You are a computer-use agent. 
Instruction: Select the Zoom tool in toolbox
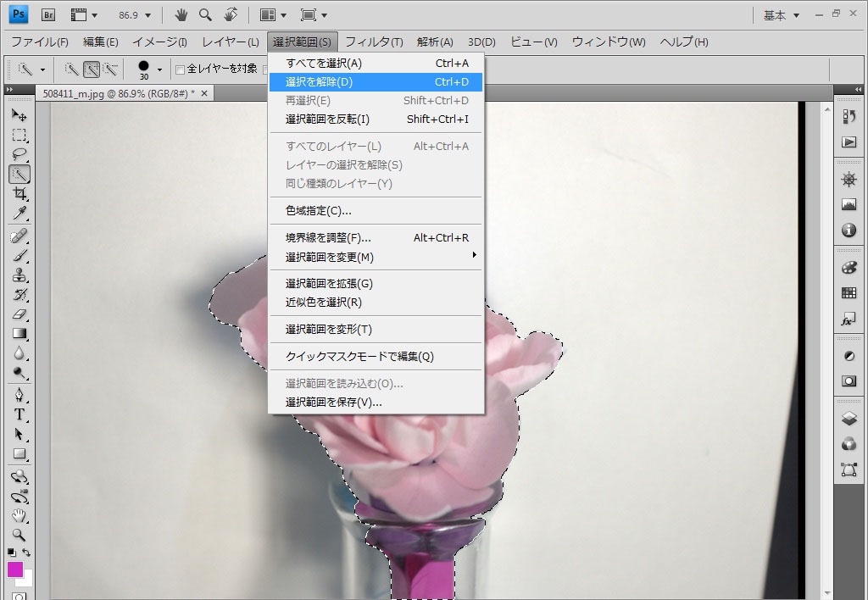pos(19,536)
